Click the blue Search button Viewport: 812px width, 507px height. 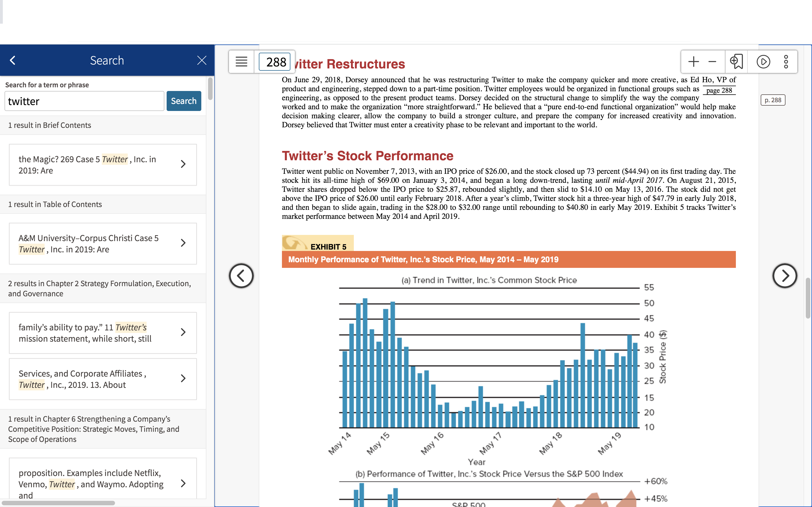[x=184, y=101]
